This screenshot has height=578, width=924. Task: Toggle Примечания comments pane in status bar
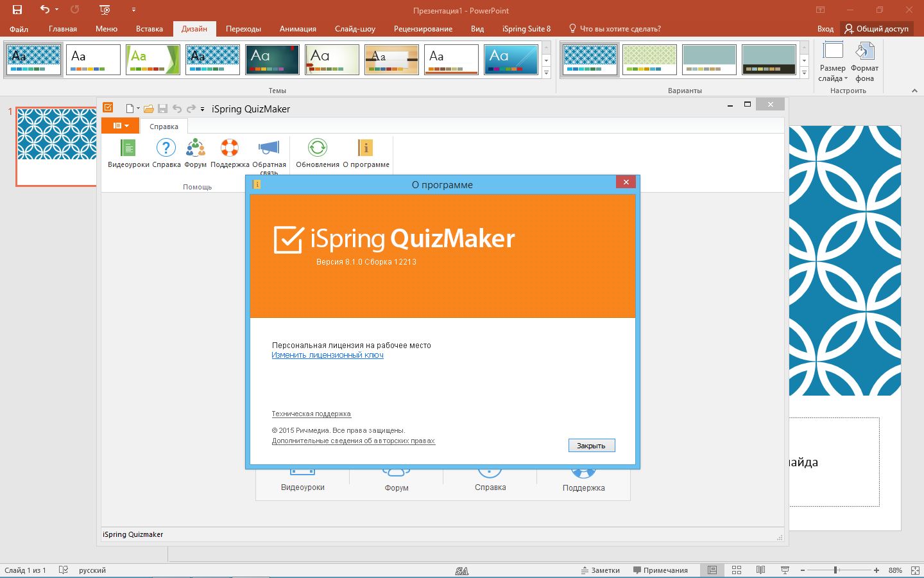[x=660, y=570]
